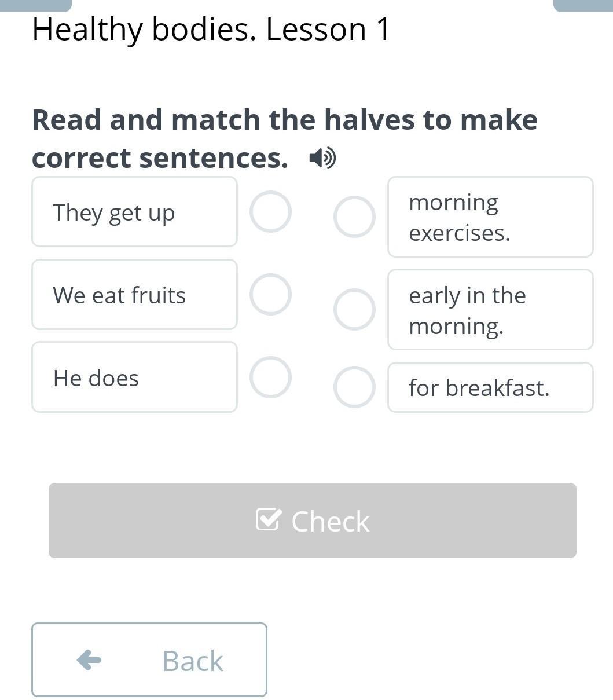
Task: Click the left arrow icon in Back
Action: point(89,659)
